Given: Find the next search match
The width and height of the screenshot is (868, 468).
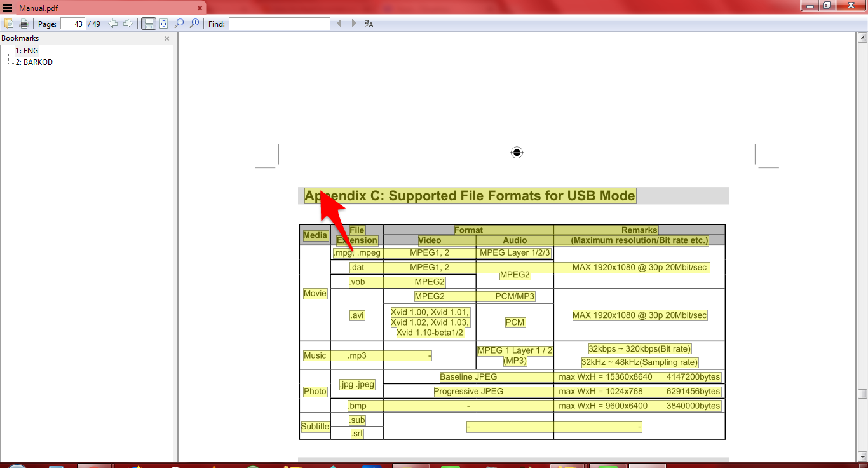Looking at the screenshot, I should [x=354, y=24].
